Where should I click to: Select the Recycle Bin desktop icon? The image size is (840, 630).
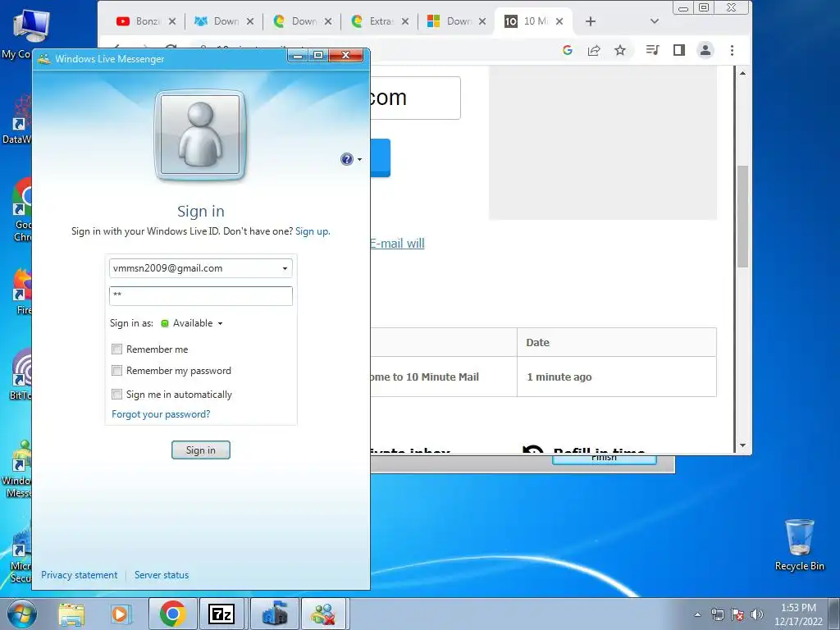[799, 545]
